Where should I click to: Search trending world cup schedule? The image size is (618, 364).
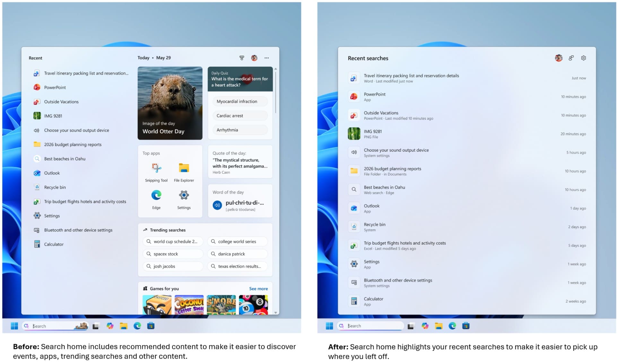click(x=173, y=241)
